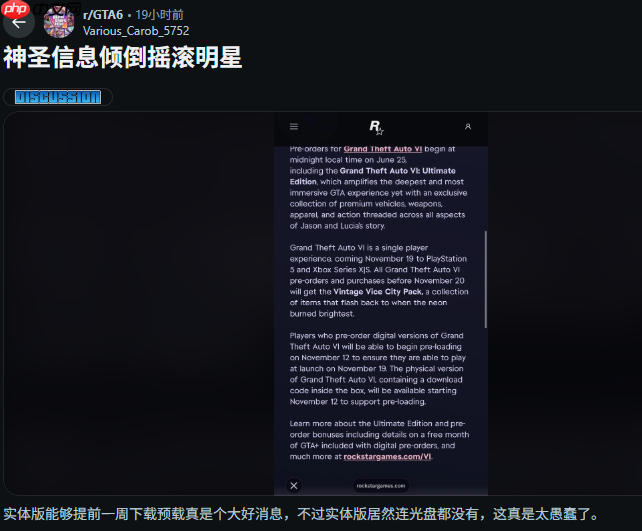Click the scrollbar thumb on the Rockstar page
Viewport: 642px width, 531px height.
[486, 279]
